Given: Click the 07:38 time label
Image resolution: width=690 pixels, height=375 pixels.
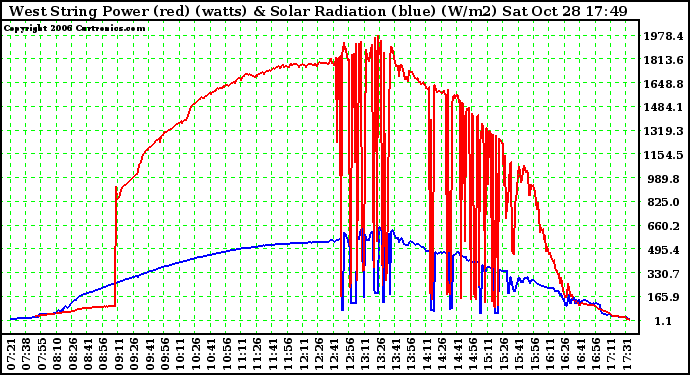Looking at the screenshot, I should (x=27, y=354).
